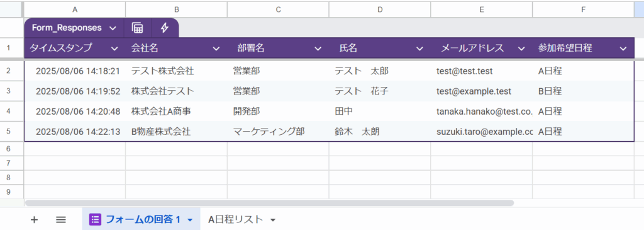Screen dimensions: 644x230
Task: Select row 3 header
Action: [x=9, y=91]
